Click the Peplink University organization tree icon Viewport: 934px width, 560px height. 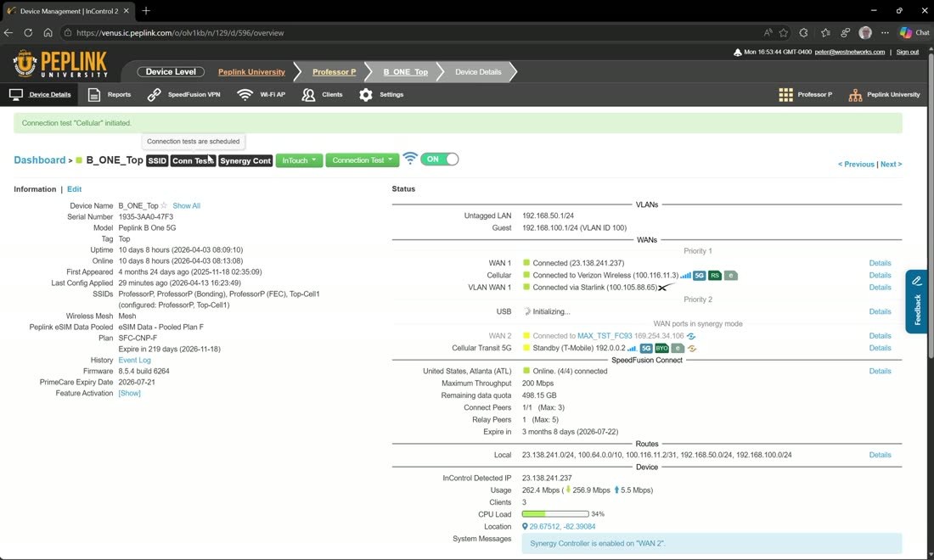(855, 95)
